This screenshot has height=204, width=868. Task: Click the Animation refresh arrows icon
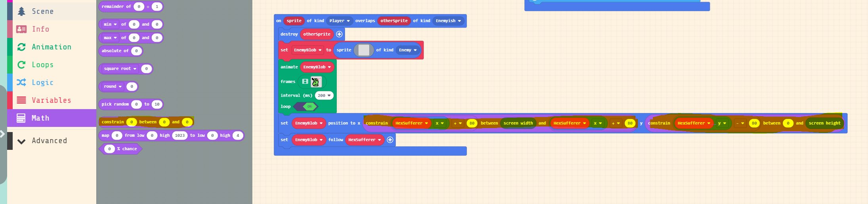21,47
